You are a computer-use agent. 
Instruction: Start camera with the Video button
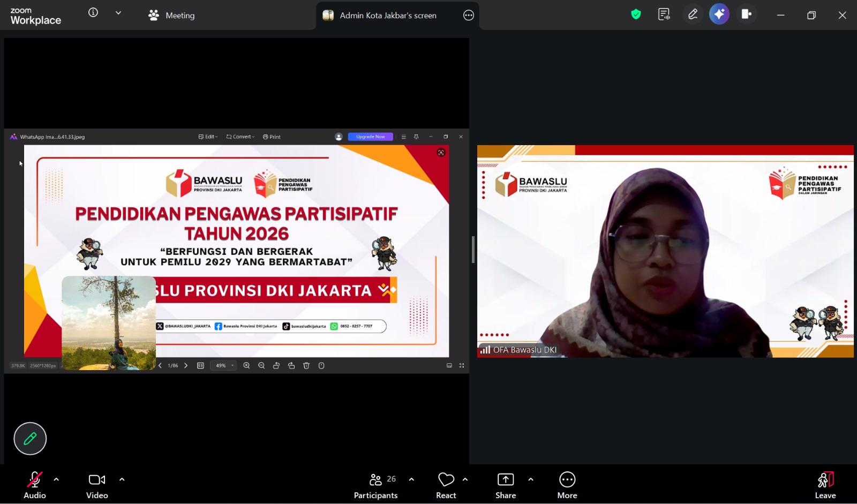(97, 485)
